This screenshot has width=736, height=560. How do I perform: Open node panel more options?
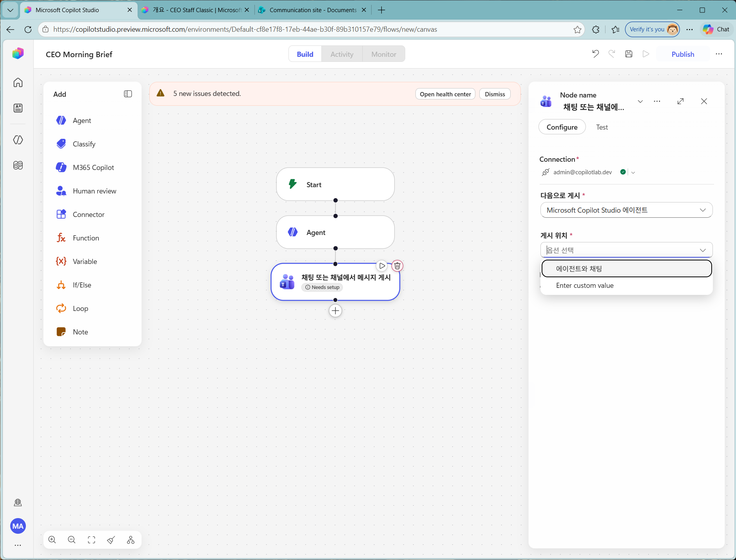657,101
